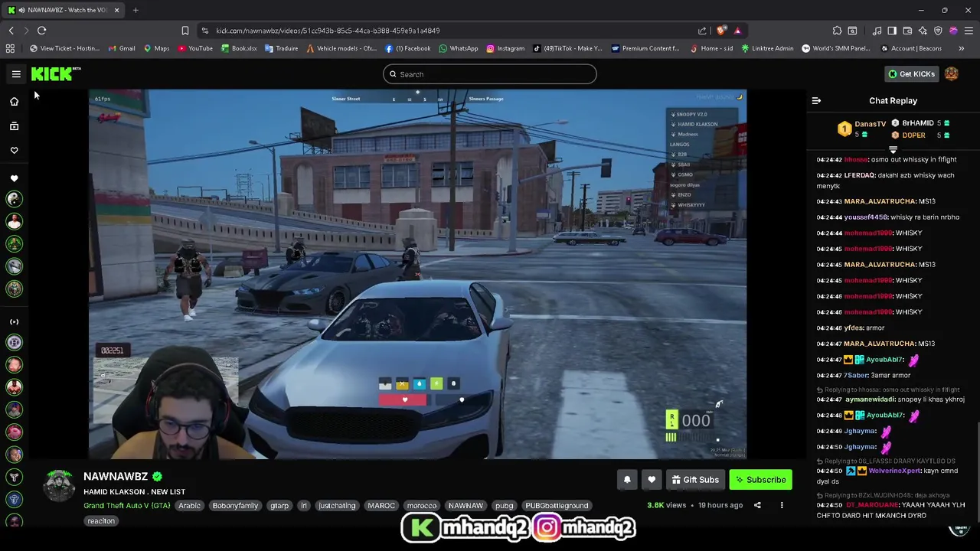Reload the page with browser refresh icon

(41, 31)
